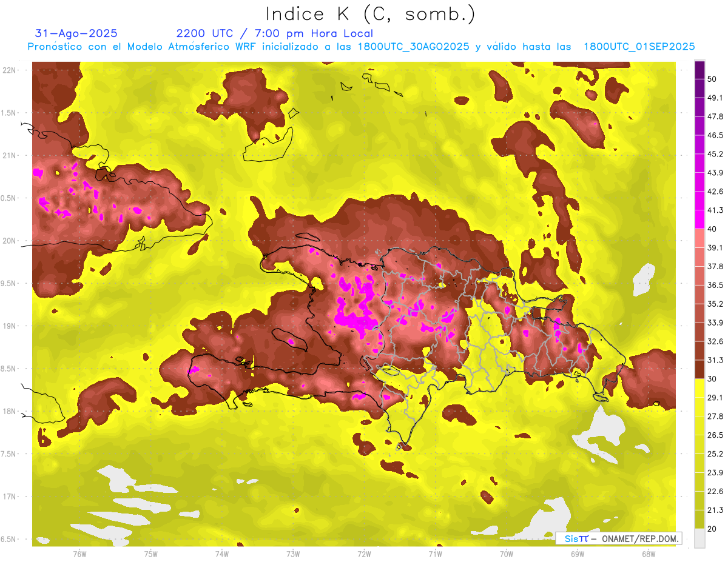The width and height of the screenshot is (728, 562).
Task: Click the colorbar value 47.8
Action: 715,116
